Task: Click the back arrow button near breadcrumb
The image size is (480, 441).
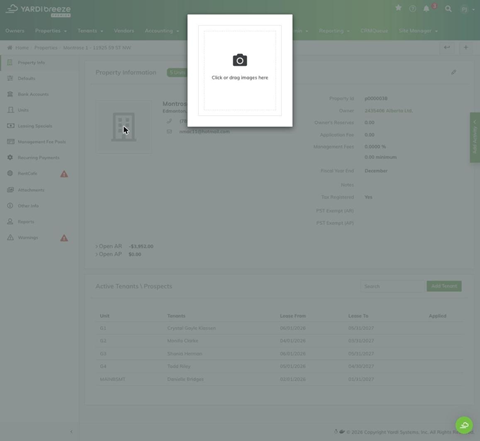Action: [447, 48]
